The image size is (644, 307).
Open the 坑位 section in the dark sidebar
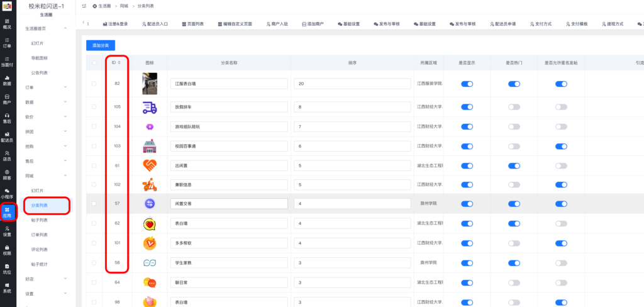(7, 269)
